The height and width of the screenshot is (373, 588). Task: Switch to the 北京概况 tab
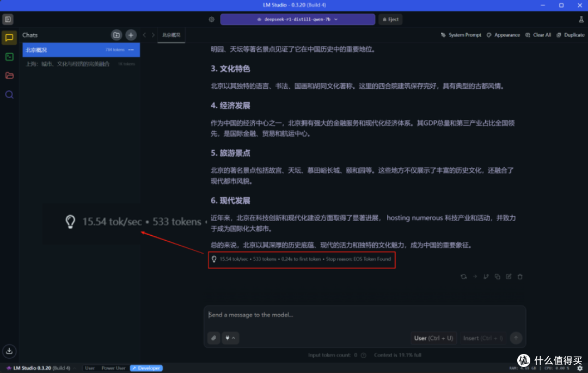[x=171, y=35]
